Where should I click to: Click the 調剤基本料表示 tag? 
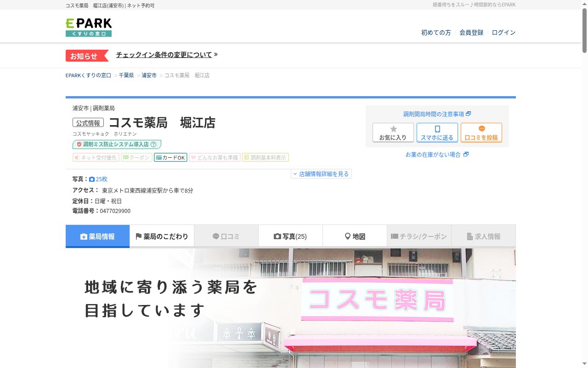(x=266, y=157)
